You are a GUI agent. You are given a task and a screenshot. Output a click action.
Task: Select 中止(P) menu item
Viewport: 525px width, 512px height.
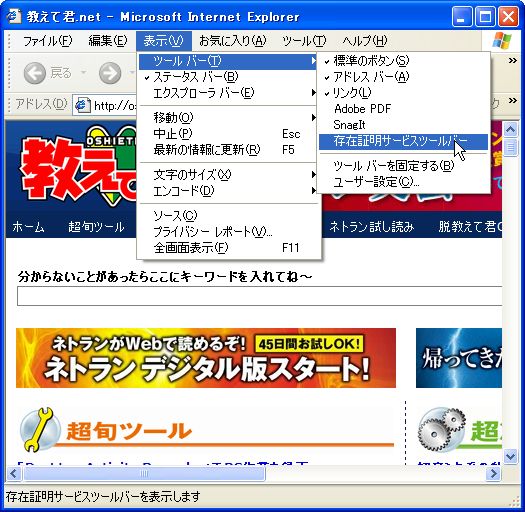coord(228,134)
